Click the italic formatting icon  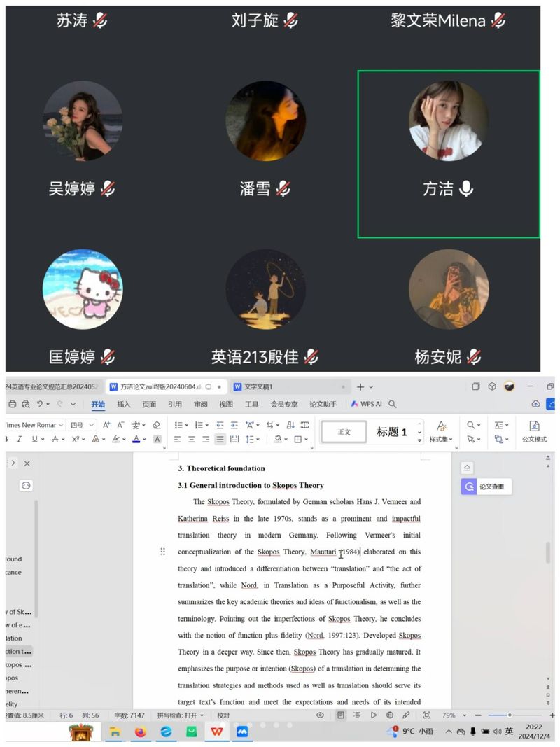(19, 439)
